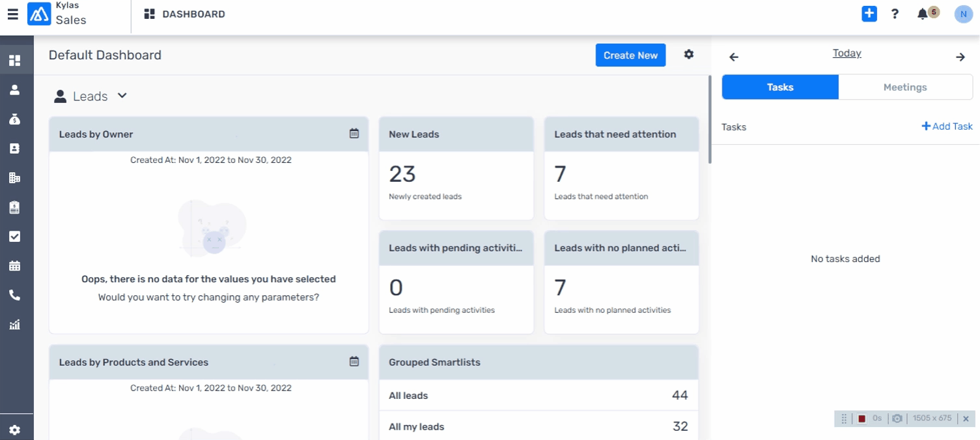
Task: Go to the next day arrow
Action: tap(960, 57)
